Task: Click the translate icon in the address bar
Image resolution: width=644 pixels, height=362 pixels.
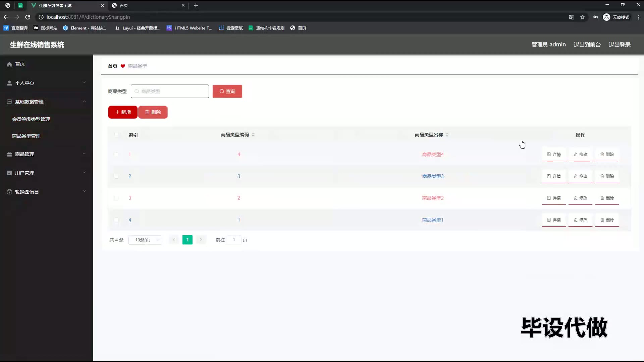Action: 571,17
